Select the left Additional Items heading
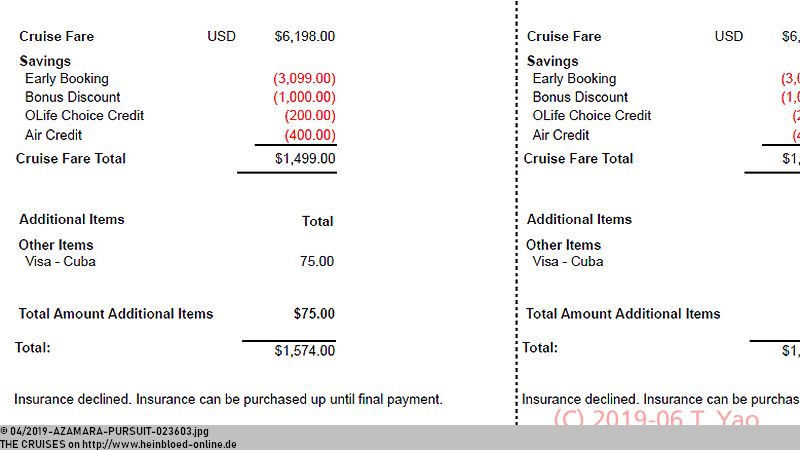The height and width of the screenshot is (450, 800). 72,219
